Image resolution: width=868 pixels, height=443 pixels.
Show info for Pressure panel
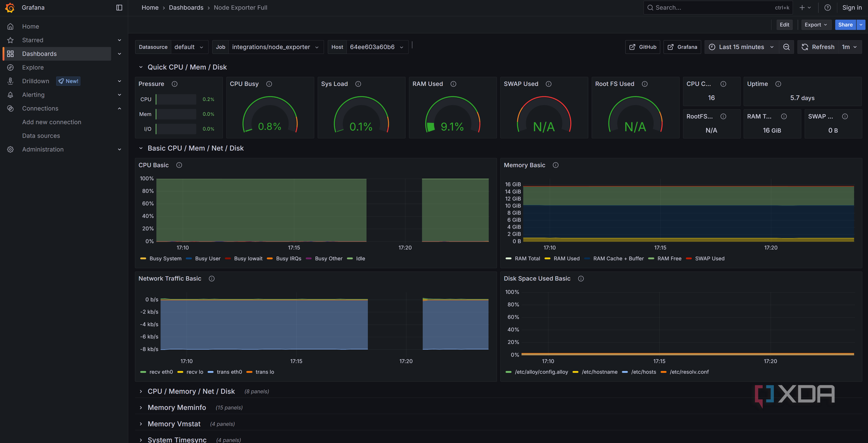(x=175, y=84)
